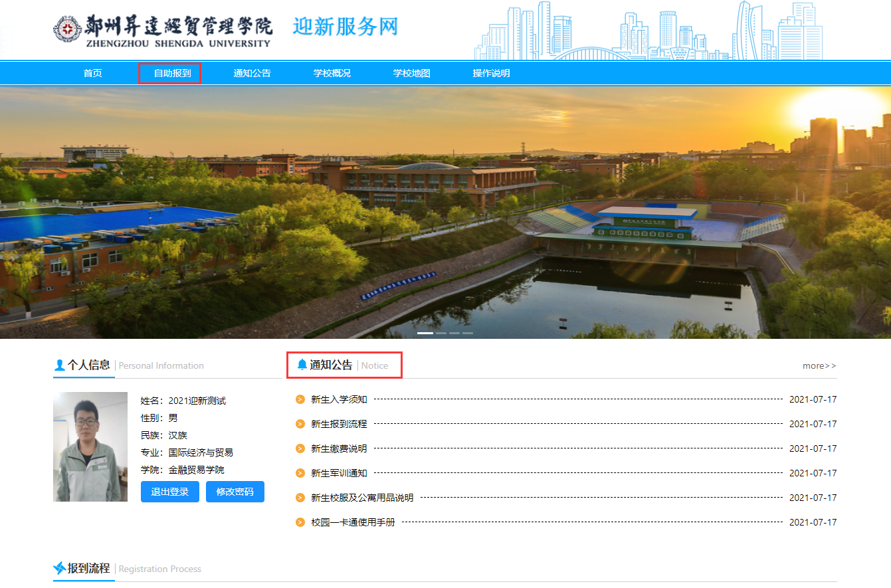Open 学校地图 from the navigation bar
This screenshot has width=891, height=588.
(412, 73)
